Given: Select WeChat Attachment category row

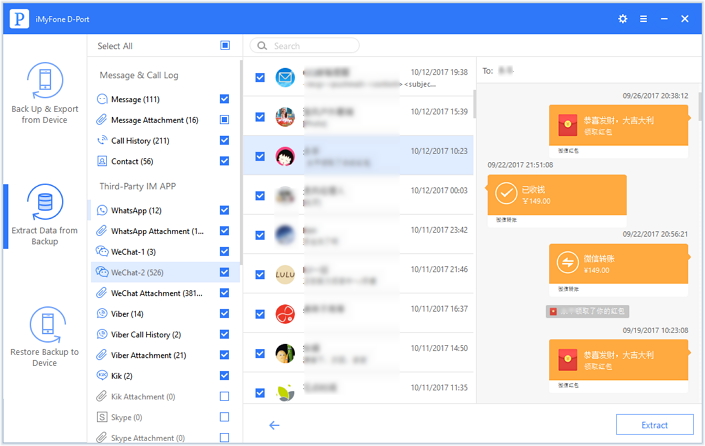Looking at the screenshot, I should point(165,293).
